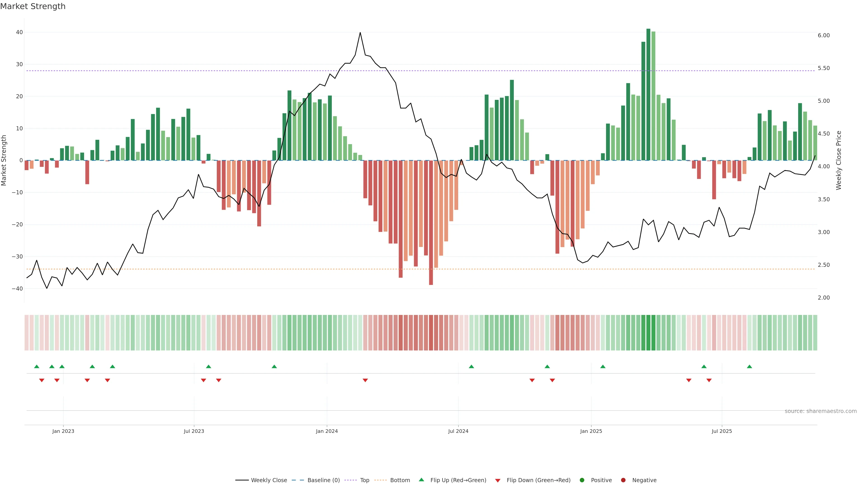Viewport: 868px width, 488px height.
Task: Click the Jul 2025 x-axis label
Action: click(722, 431)
